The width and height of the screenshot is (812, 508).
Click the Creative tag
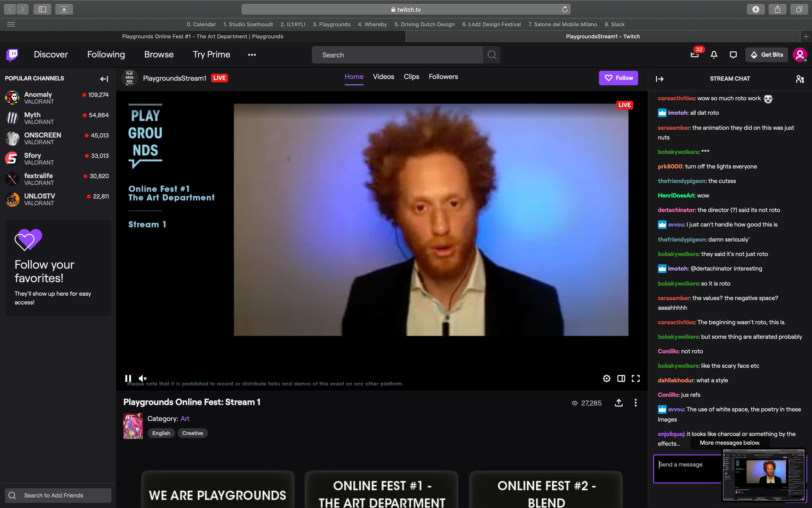point(193,433)
